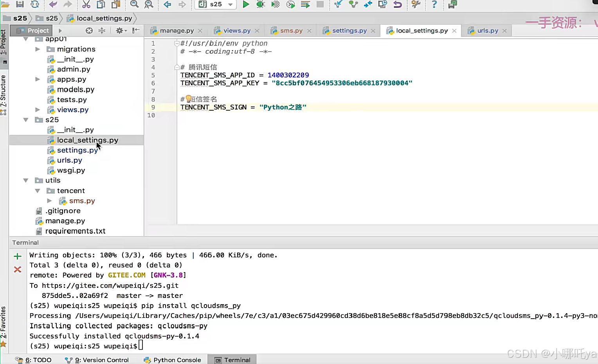Run s25 with the green play icon
This screenshot has width=598, height=364.
coord(246,4)
